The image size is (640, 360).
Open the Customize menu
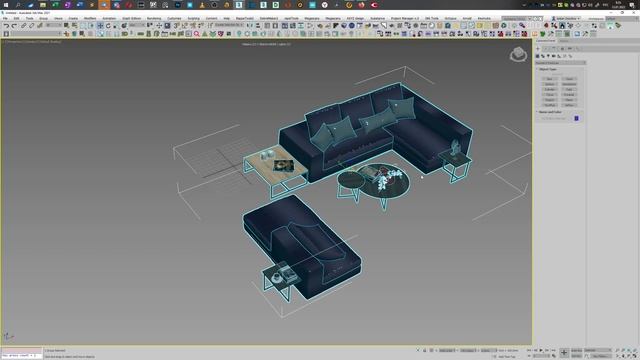[174, 18]
